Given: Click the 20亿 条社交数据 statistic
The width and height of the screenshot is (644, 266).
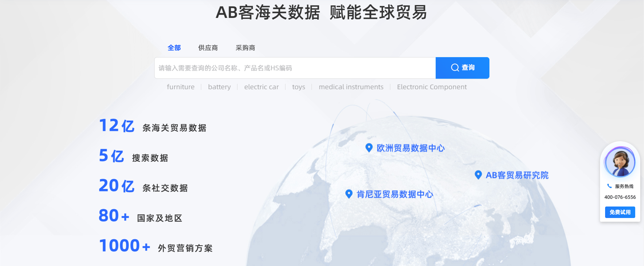Looking at the screenshot, I should coord(143,186).
